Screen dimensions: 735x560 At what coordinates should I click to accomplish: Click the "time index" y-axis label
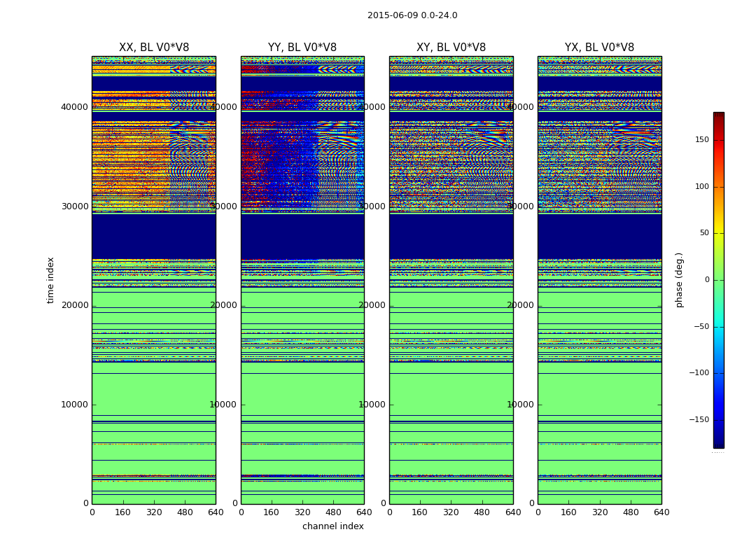[50, 280]
